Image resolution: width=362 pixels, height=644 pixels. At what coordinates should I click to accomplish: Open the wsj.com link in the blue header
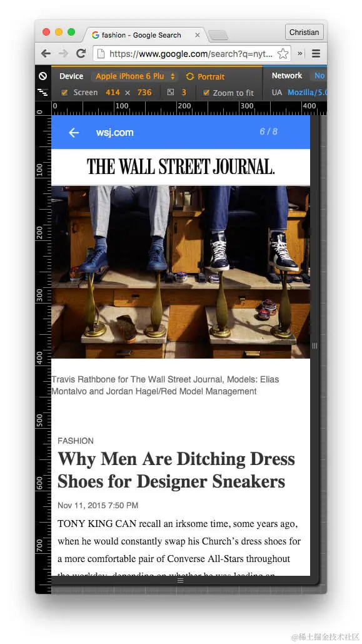click(x=114, y=132)
